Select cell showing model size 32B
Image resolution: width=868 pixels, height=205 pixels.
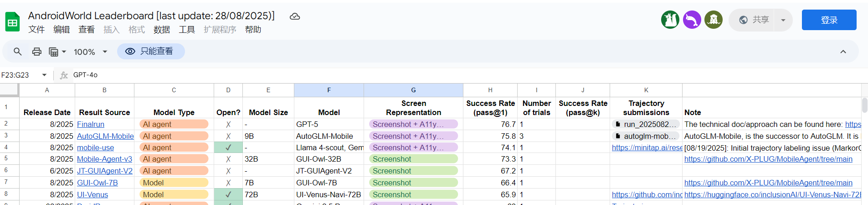pos(268,159)
